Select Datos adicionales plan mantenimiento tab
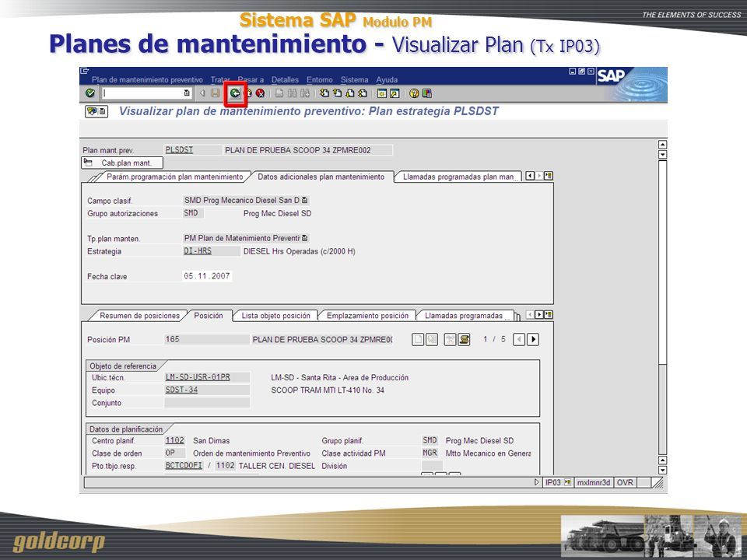 (x=321, y=177)
